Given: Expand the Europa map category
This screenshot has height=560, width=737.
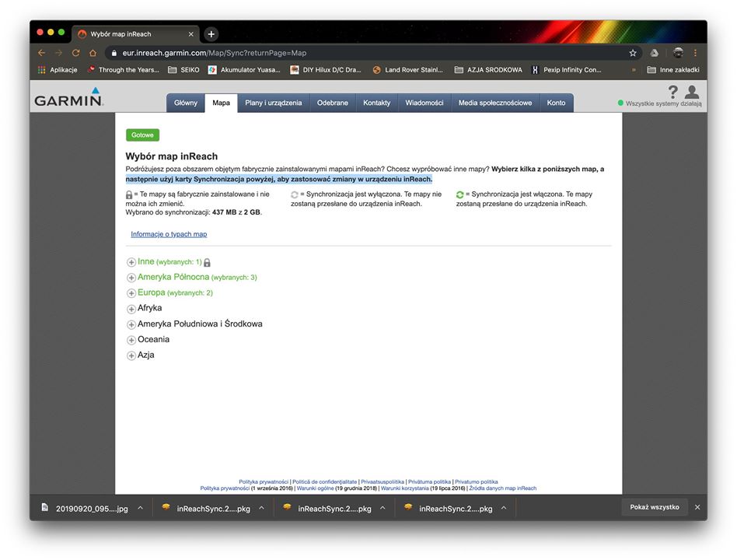Looking at the screenshot, I should point(131,293).
